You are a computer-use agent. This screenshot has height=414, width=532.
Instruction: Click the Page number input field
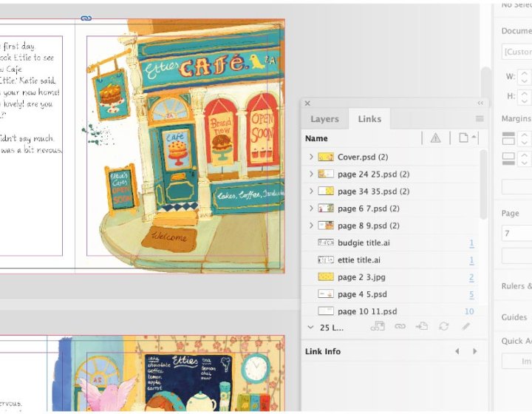[516, 234]
